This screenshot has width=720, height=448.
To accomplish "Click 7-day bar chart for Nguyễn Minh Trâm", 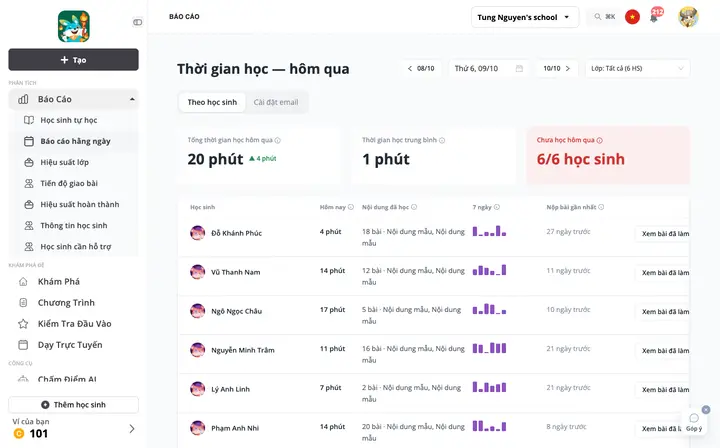I will click(489, 348).
